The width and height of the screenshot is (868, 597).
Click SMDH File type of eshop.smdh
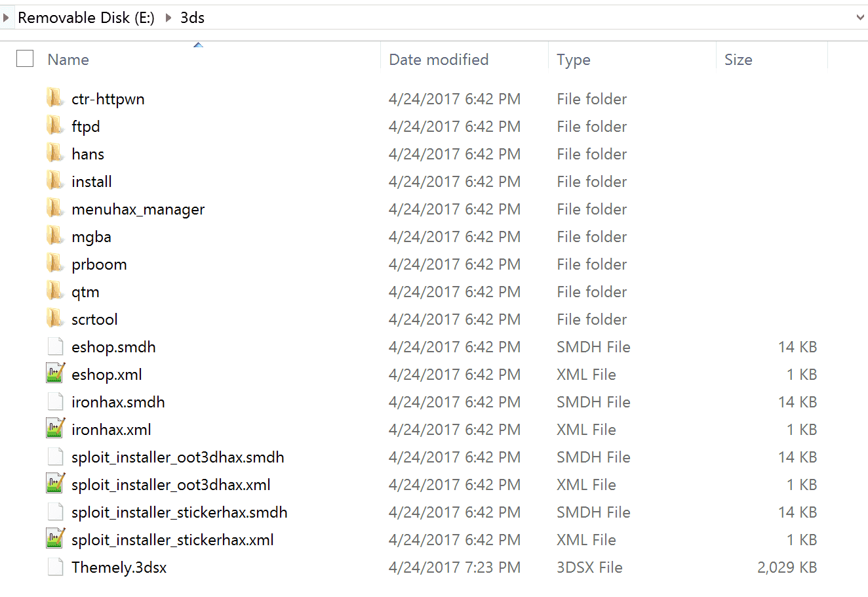(x=593, y=347)
